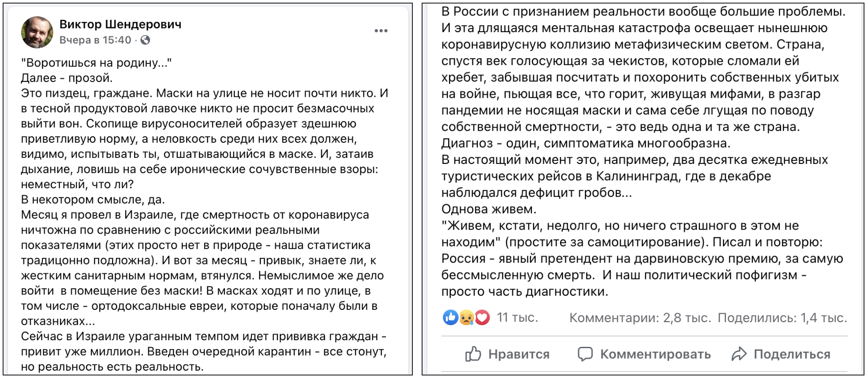Click the blue Like reaction icon
Screen dimensions: 868x379
(450, 317)
